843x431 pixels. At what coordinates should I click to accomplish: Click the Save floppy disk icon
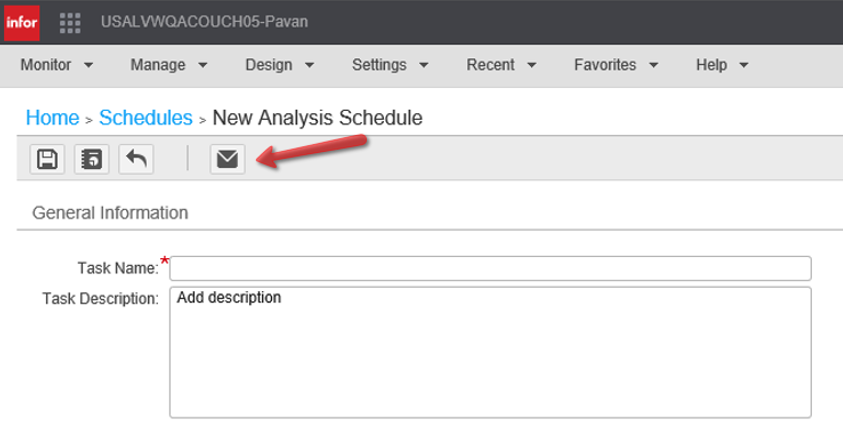[x=47, y=159]
